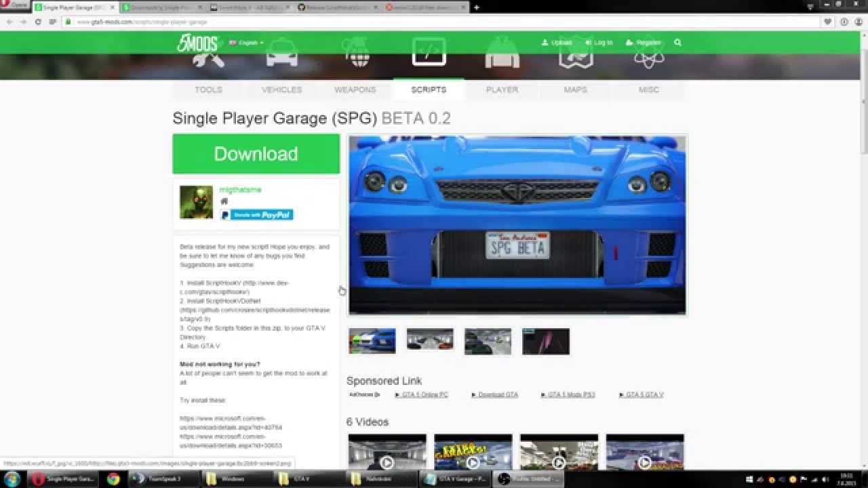Viewport: 868px width, 488px height.
Task: Open Windows Start button
Action: 13,479
